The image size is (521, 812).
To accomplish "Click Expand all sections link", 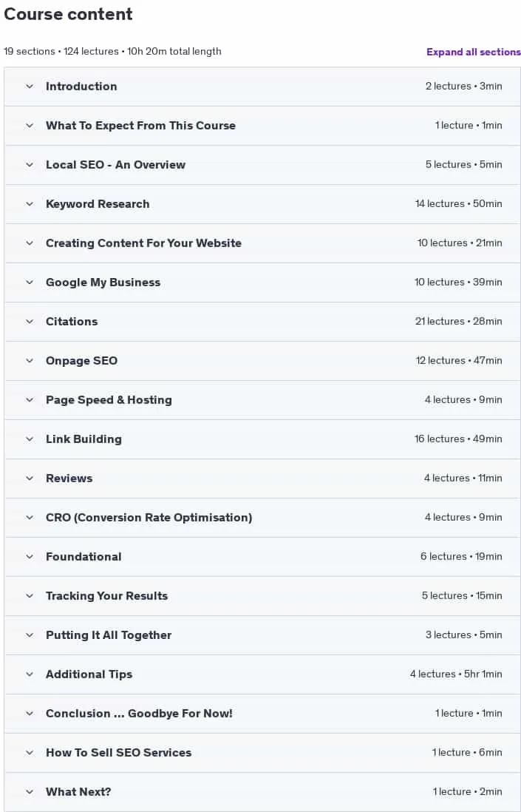I will 474,52.
